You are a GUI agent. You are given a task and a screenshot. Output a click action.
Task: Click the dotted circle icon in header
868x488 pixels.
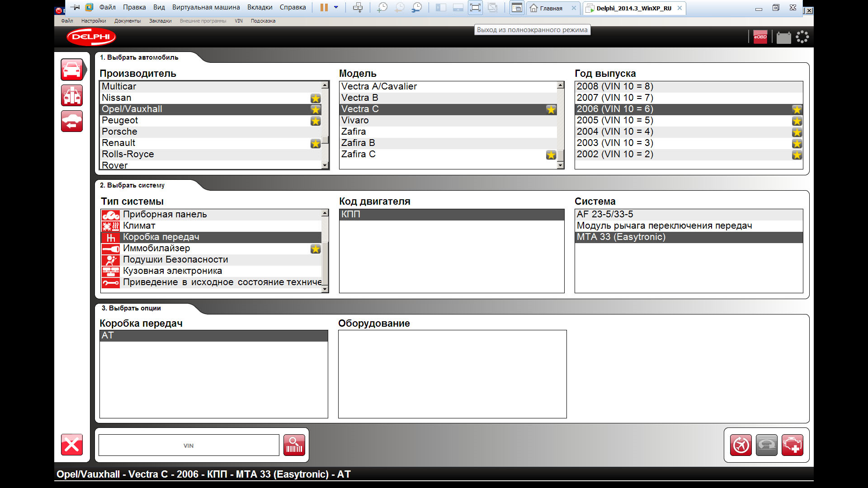(802, 37)
